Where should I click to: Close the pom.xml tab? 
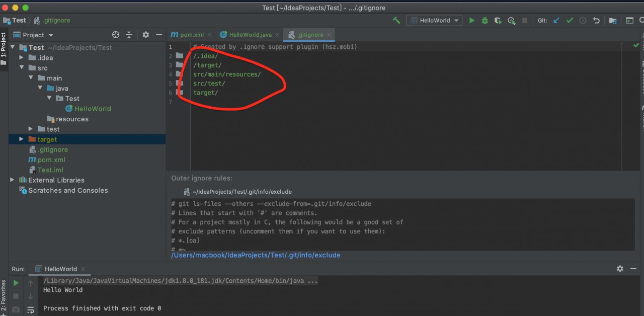point(209,35)
